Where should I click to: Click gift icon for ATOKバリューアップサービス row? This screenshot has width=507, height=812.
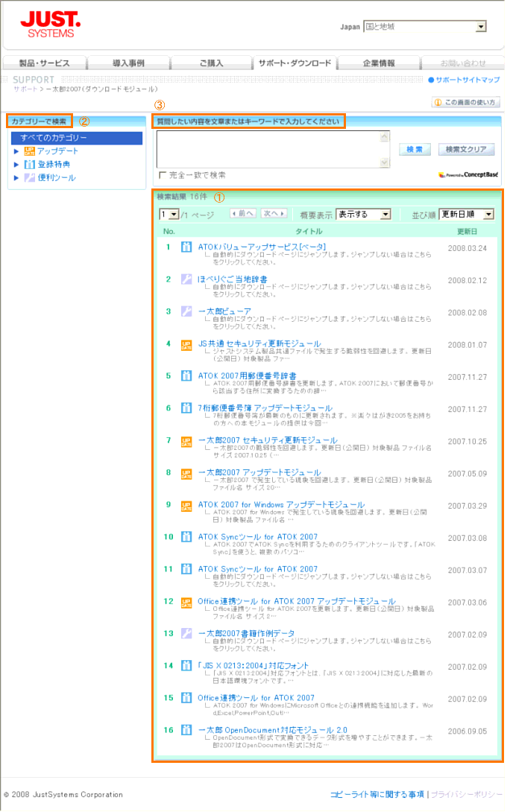point(186,247)
